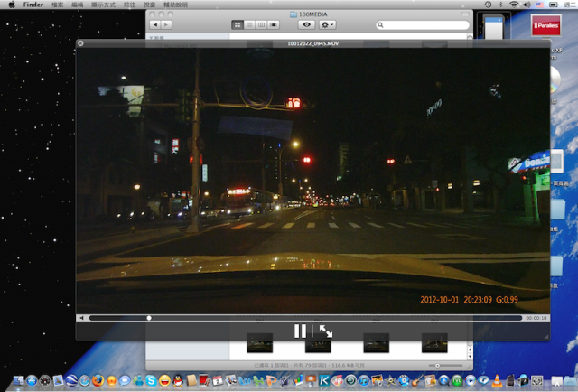Open the 視窗 menu

tap(149, 5)
